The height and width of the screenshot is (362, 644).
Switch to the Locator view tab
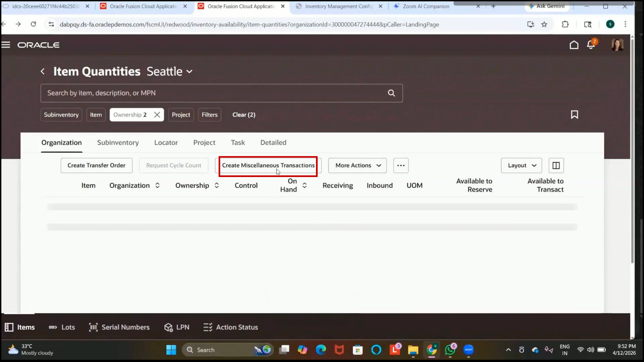(x=166, y=143)
